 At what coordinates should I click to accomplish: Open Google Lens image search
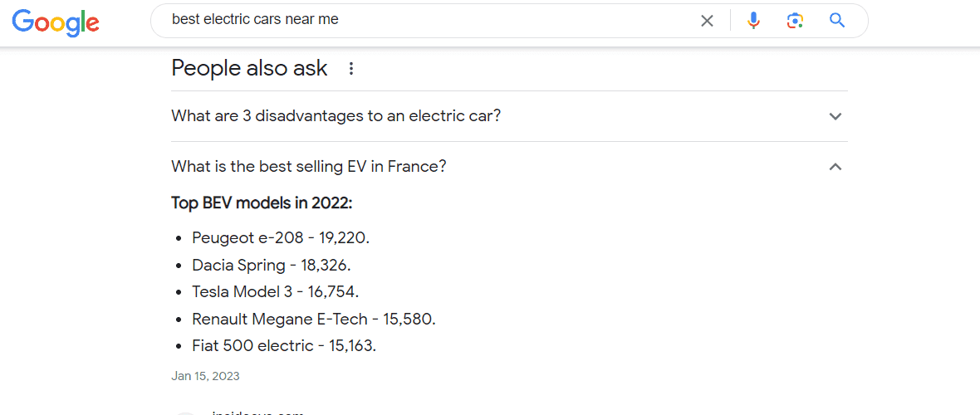(x=794, y=21)
